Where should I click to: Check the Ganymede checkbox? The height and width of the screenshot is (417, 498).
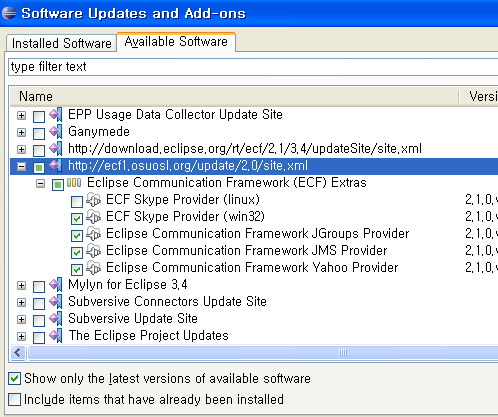pyautogui.click(x=39, y=134)
